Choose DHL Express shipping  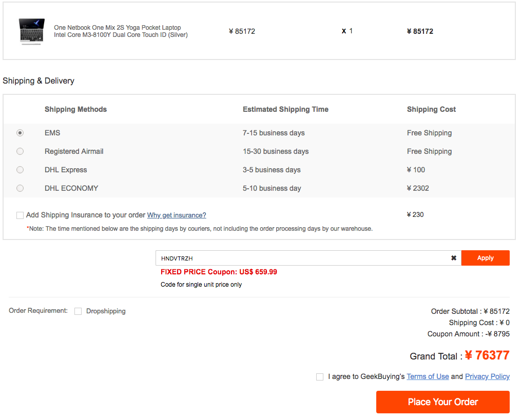pyautogui.click(x=20, y=170)
